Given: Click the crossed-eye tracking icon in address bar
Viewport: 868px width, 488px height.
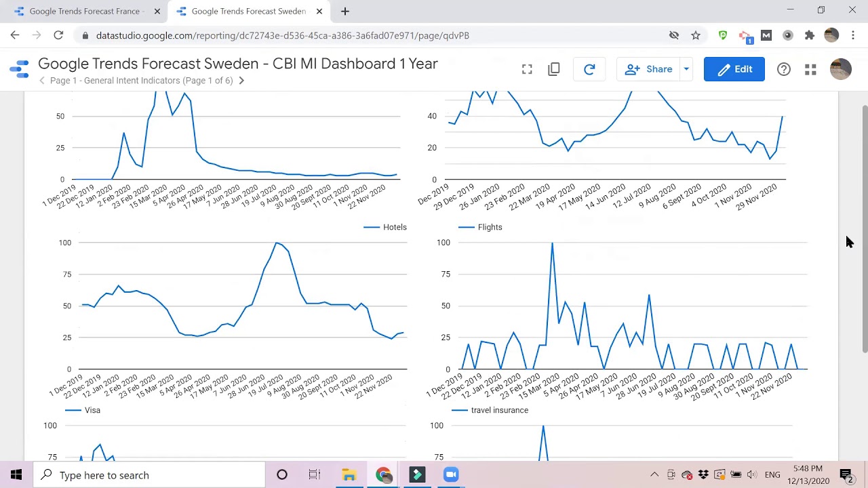Looking at the screenshot, I should [674, 35].
